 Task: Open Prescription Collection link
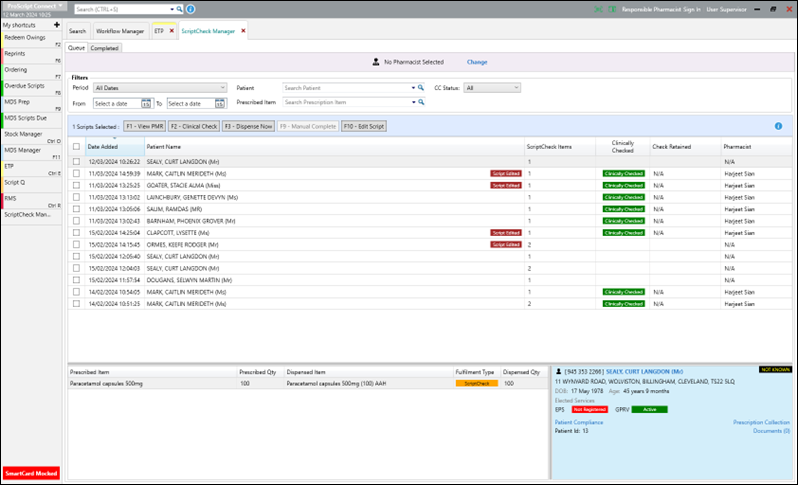tap(761, 422)
